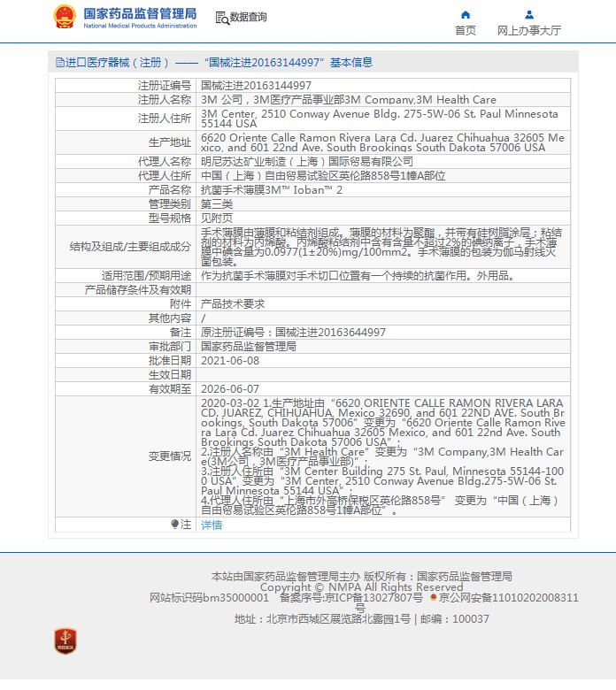
Task: Select approval date 2021-06-08
Action: tap(230, 360)
